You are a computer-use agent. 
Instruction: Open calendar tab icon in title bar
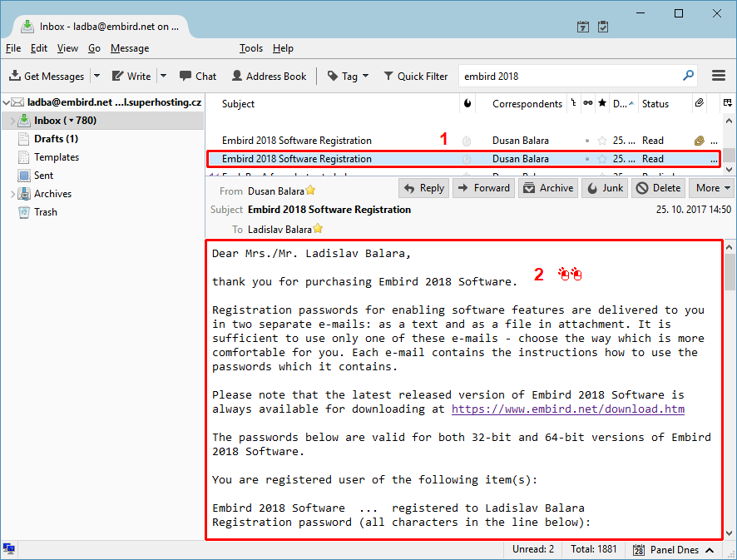pyautogui.click(x=583, y=27)
